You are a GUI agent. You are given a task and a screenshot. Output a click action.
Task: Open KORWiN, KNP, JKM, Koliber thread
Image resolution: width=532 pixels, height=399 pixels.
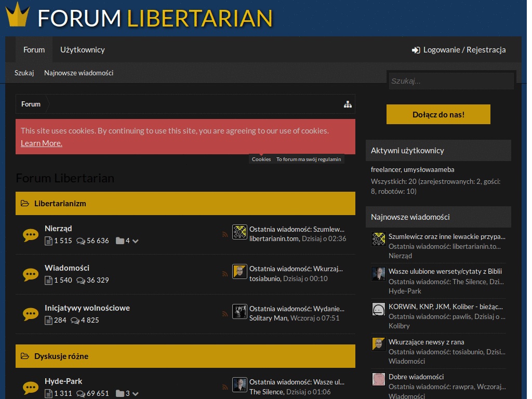click(x=445, y=307)
